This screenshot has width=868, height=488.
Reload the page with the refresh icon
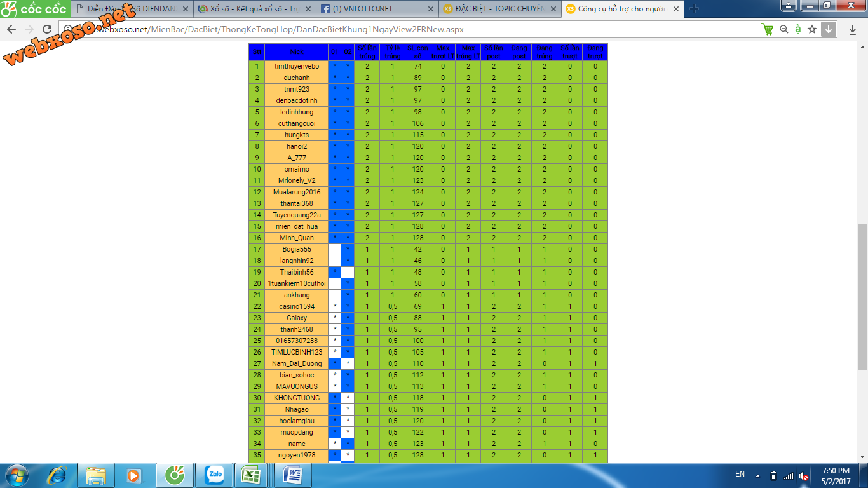coord(47,30)
